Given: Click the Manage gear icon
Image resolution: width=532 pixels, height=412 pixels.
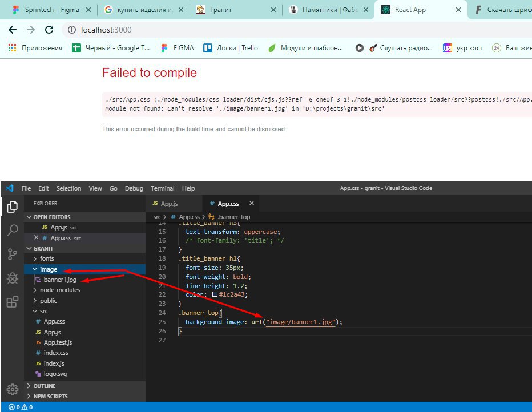Looking at the screenshot, I should (x=12, y=389).
